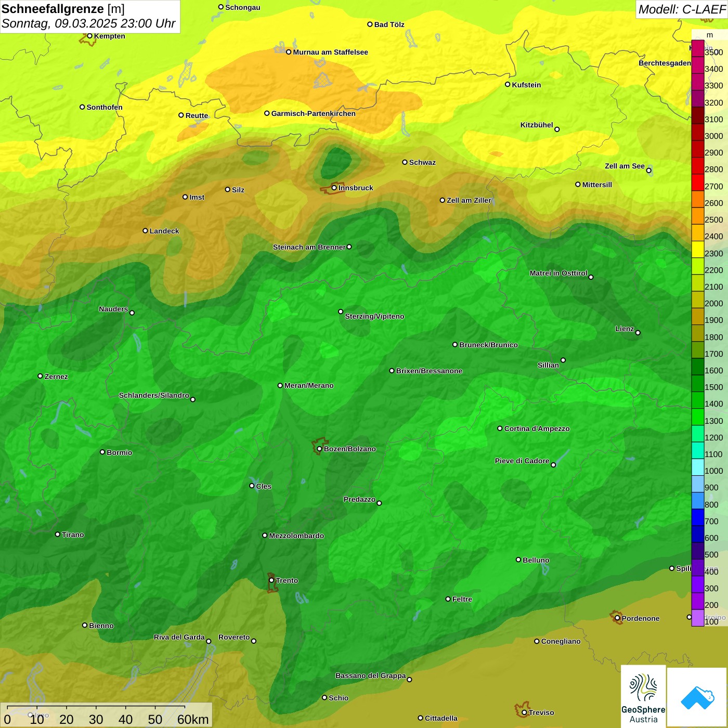Image resolution: width=728 pixels, height=728 pixels.
Task: Click the 'Mittersill' label
Action: pyautogui.click(x=597, y=185)
